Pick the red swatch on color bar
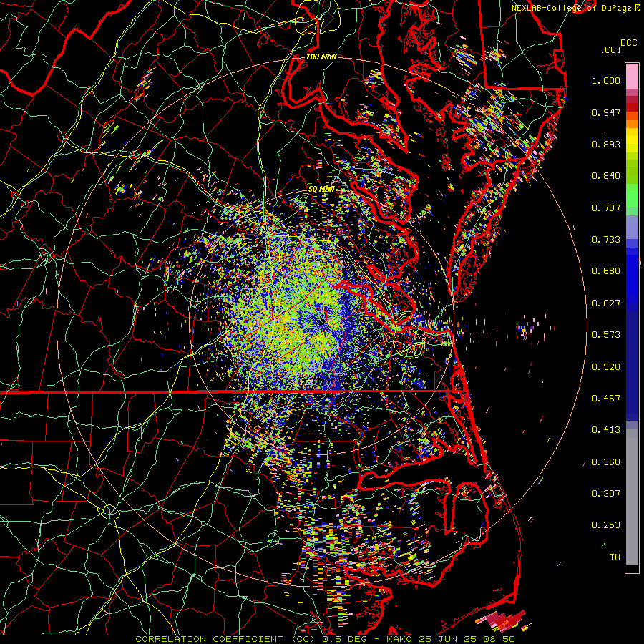 tap(632, 107)
